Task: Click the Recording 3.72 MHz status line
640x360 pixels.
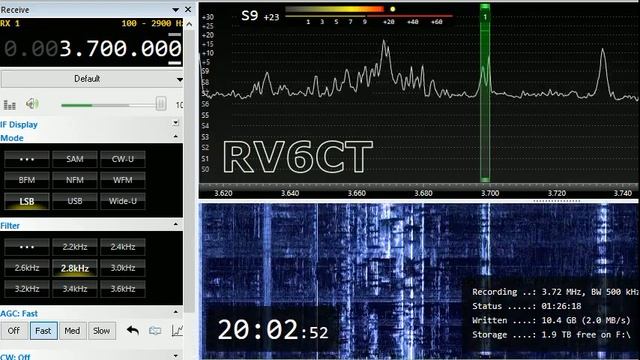Action: pos(555,292)
